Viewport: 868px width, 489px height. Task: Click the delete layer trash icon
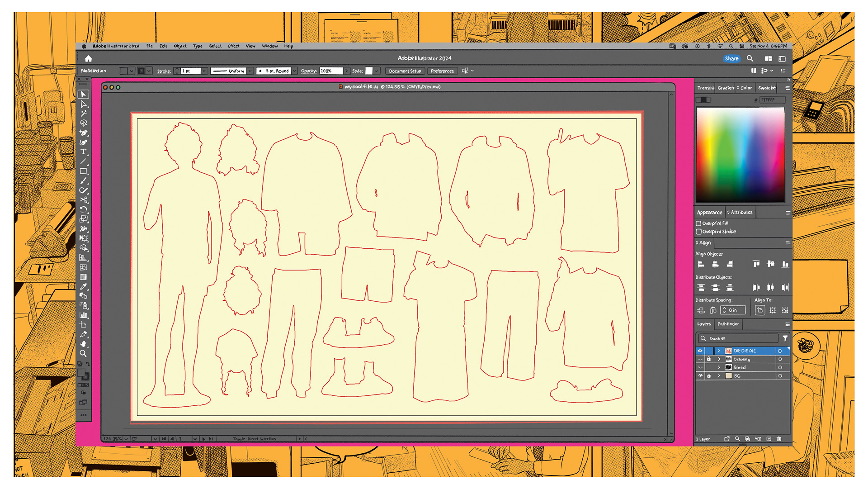[779, 439]
